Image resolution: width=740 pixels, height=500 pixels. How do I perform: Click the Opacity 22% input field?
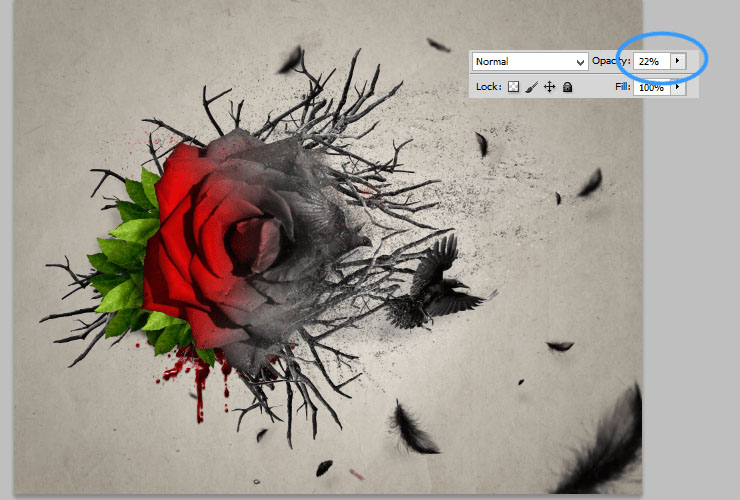click(650, 62)
